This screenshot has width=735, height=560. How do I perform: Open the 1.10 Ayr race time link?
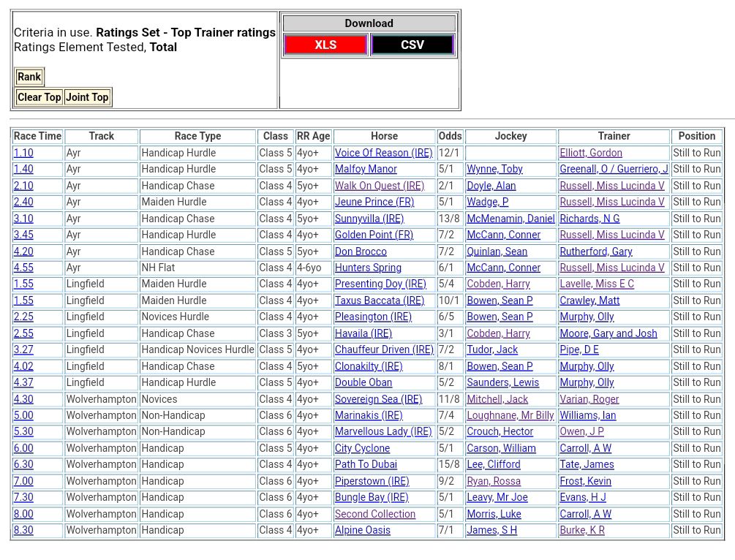click(x=23, y=153)
